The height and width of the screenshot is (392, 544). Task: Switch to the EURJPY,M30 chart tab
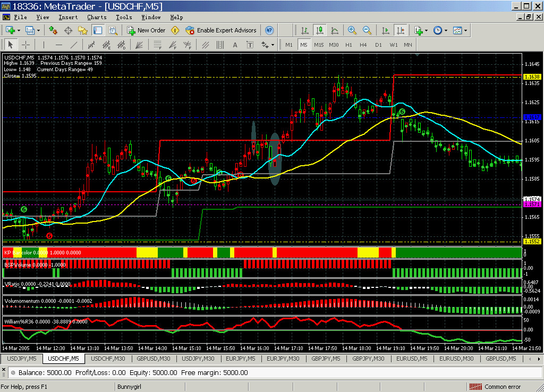[x=283, y=359]
